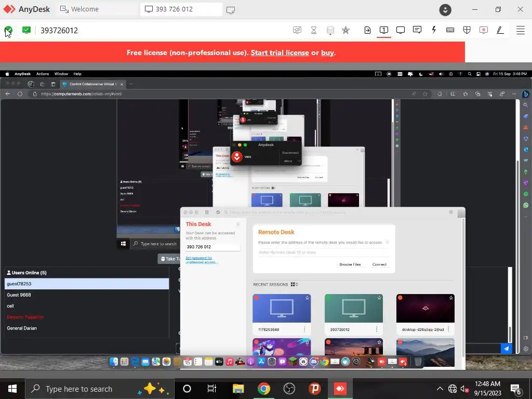Open a new AnyDesk session tab
The height and width of the screenshot is (399, 532).
click(230, 10)
